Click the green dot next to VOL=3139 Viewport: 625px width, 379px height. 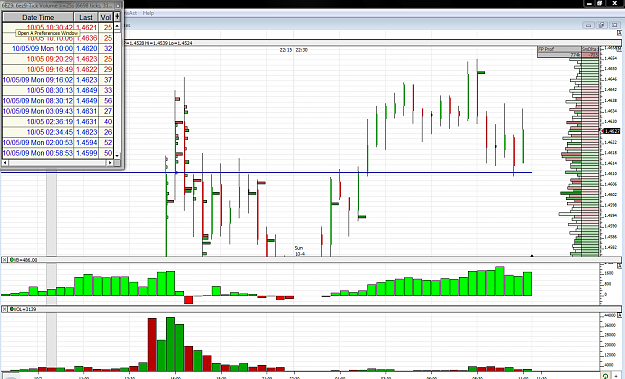coord(12,309)
